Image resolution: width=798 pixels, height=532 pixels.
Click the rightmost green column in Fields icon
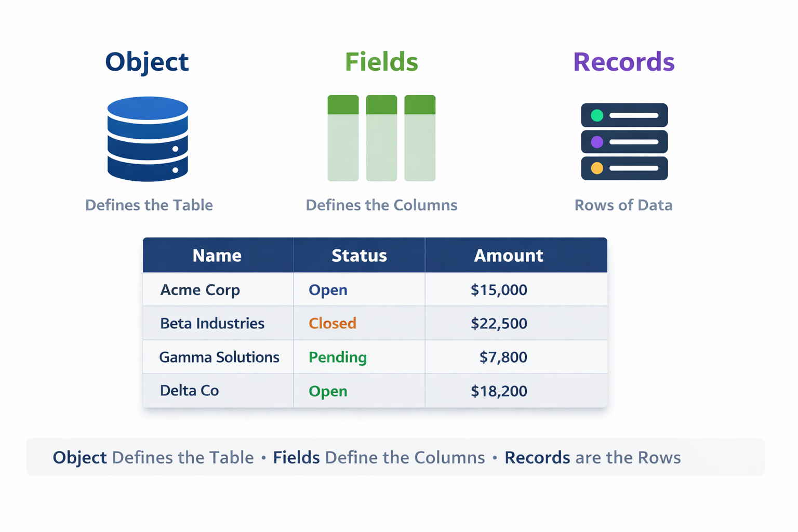coord(420,138)
